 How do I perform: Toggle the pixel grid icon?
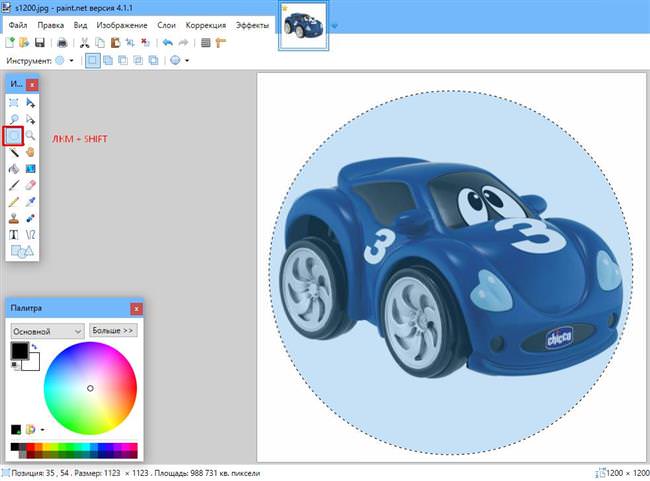[206, 42]
